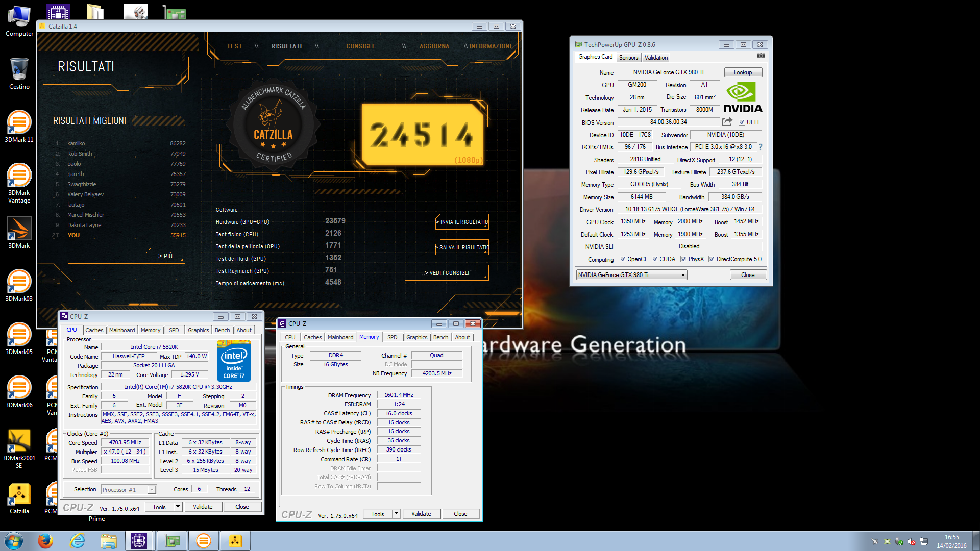Click the Name field NVIDIA GeForce GTX 980 Ti

tap(669, 72)
